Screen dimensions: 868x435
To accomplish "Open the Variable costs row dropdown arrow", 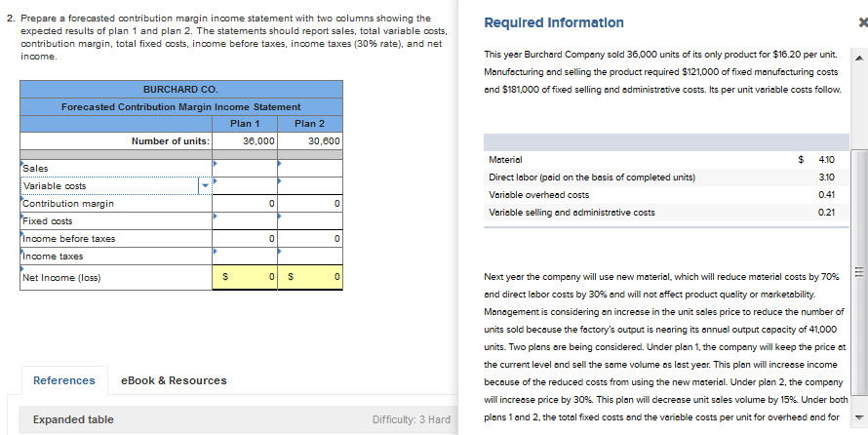I will [205, 186].
